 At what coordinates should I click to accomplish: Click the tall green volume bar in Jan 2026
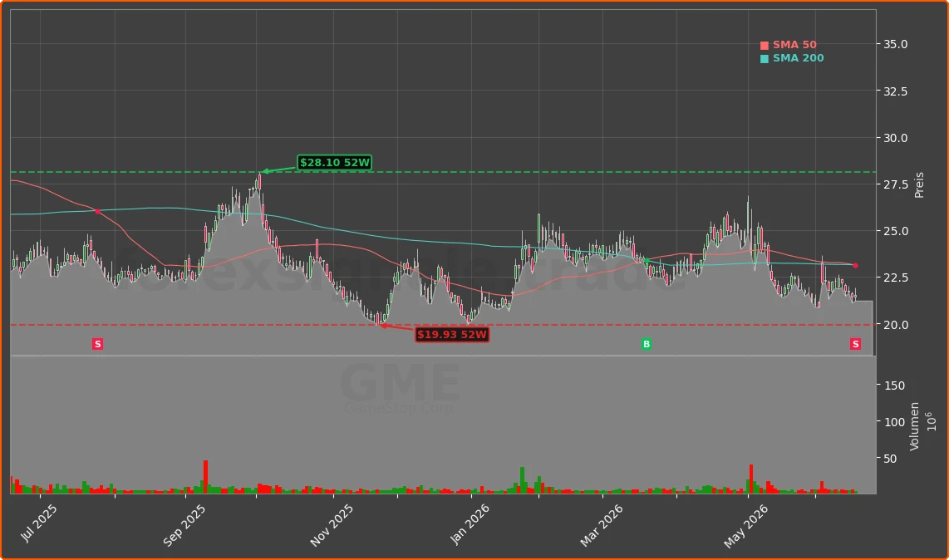[x=523, y=480]
